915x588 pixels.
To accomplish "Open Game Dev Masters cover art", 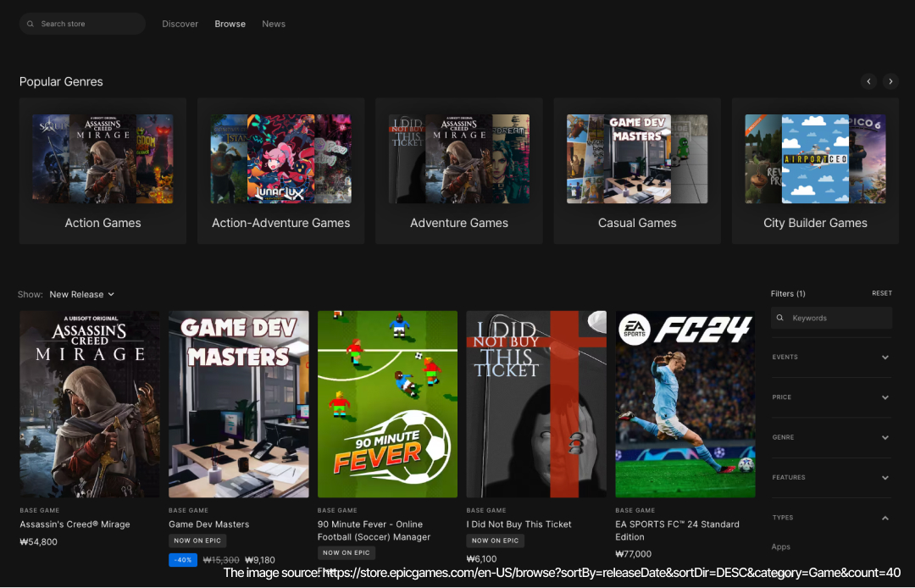I will 239,404.
